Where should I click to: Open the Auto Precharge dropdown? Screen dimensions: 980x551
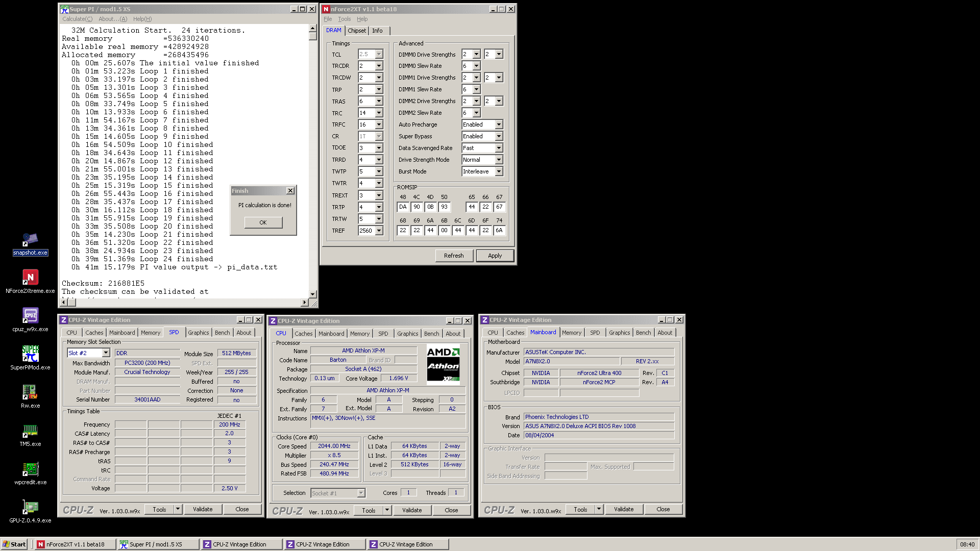(499, 124)
